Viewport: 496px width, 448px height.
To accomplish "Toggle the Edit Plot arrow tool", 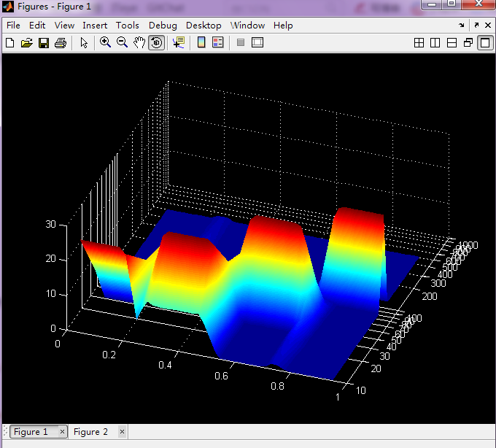I will coord(84,43).
